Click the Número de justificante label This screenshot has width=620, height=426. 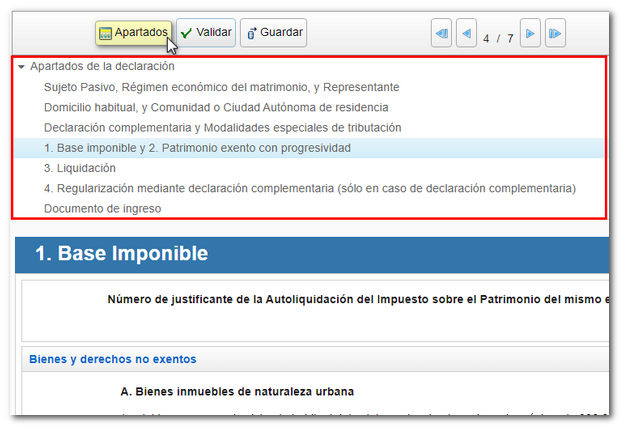click(355, 299)
